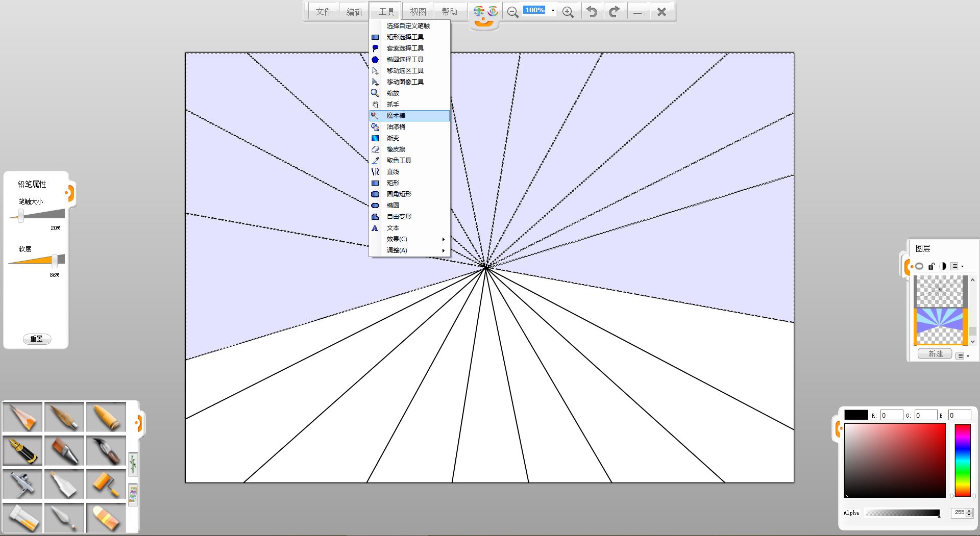Viewport: 980px width, 536px height.
Task: Select the pencil brush in tool palette
Action: click(x=22, y=417)
